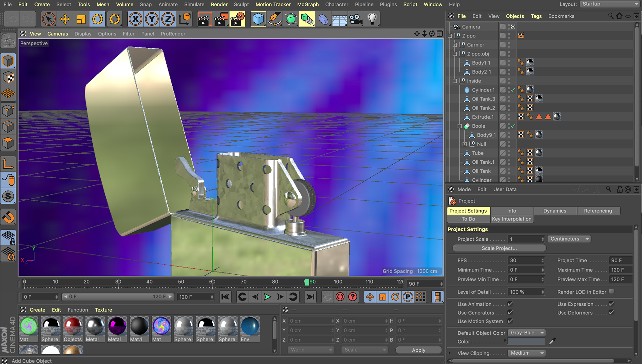
Task: Go to start of animation
Action: click(x=225, y=297)
